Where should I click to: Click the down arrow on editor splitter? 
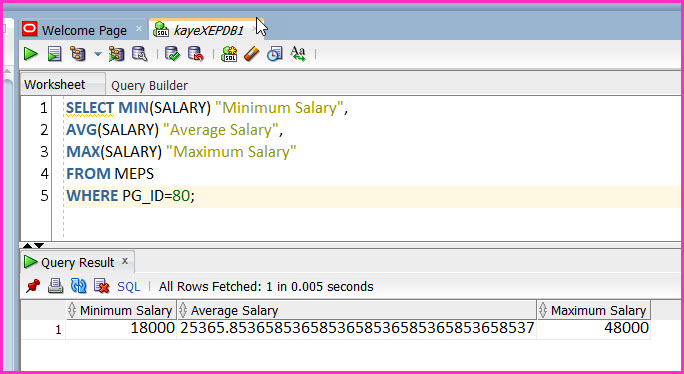pos(39,246)
